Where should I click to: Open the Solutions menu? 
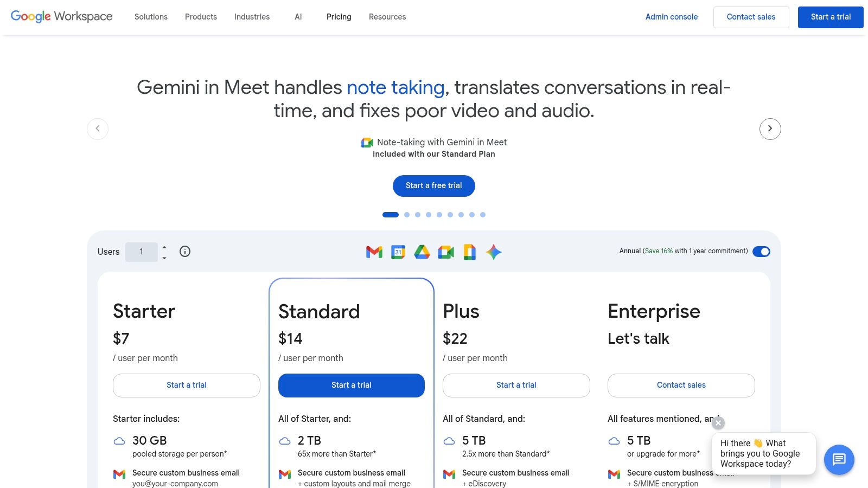click(x=151, y=17)
